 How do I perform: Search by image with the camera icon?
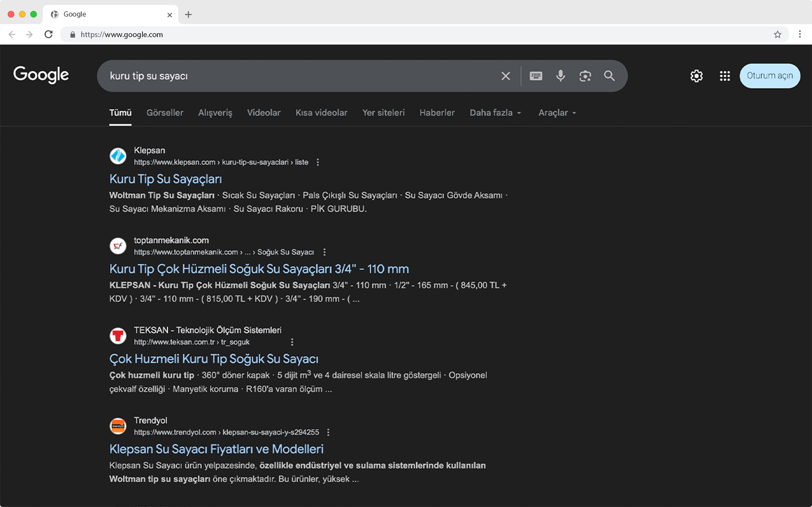coord(585,76)
